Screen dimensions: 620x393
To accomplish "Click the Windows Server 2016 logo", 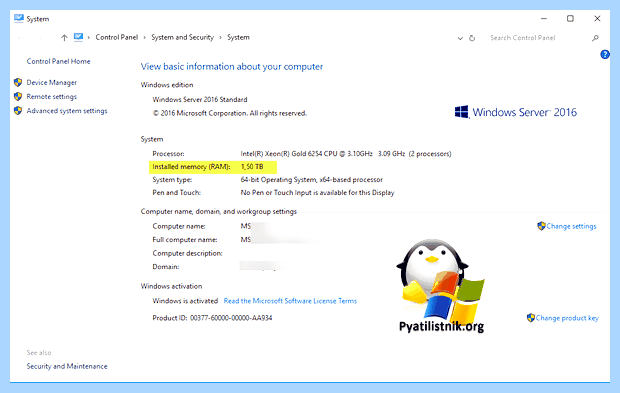I will (x=516, y=112).
